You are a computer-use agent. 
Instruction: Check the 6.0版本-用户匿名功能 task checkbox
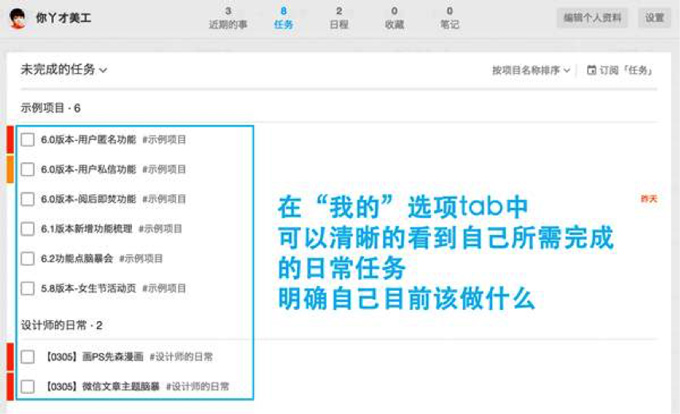28,140
